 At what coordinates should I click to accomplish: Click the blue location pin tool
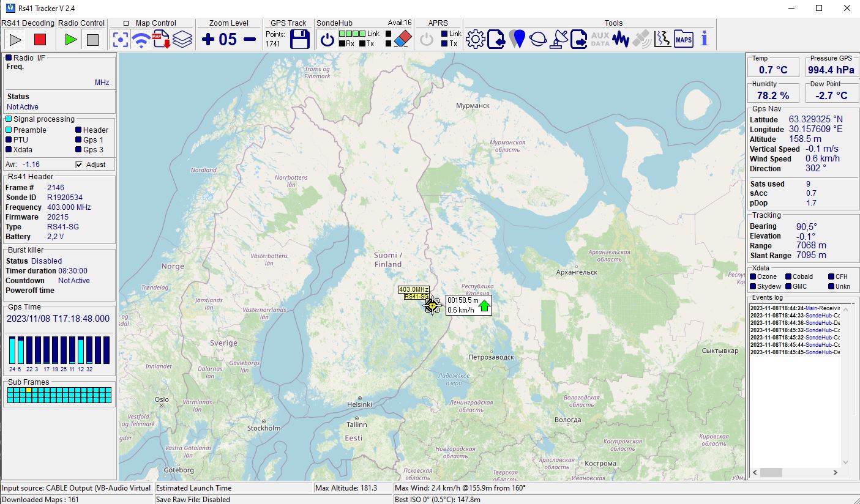coord(517,40)
